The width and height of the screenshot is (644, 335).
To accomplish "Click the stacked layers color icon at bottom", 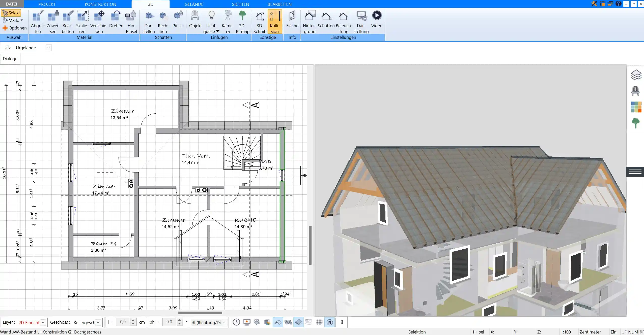I will [x=267, y=322].
